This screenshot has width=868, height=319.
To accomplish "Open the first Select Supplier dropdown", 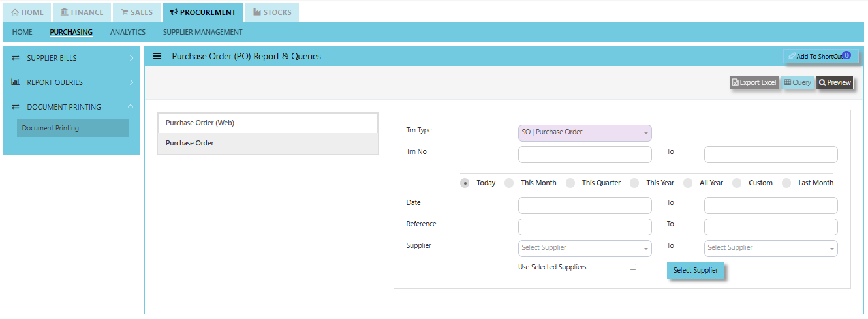I will tap(584, 248).
